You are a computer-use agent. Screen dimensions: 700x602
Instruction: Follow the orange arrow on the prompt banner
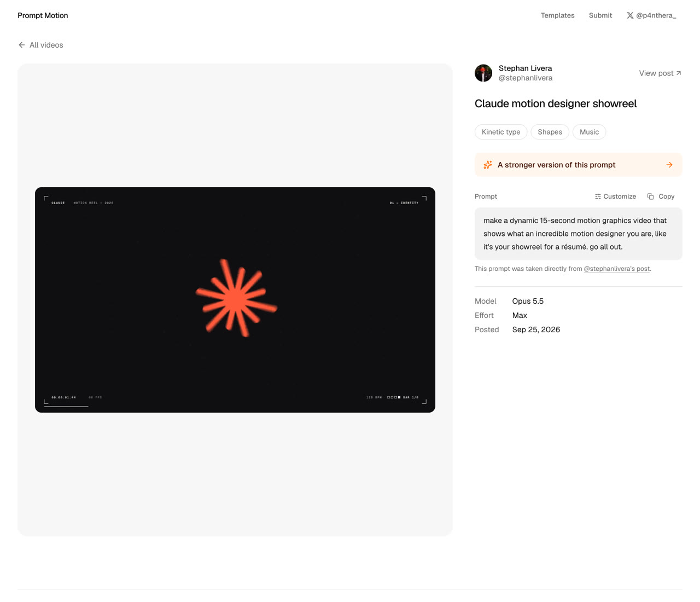click(x=669, y=165)
